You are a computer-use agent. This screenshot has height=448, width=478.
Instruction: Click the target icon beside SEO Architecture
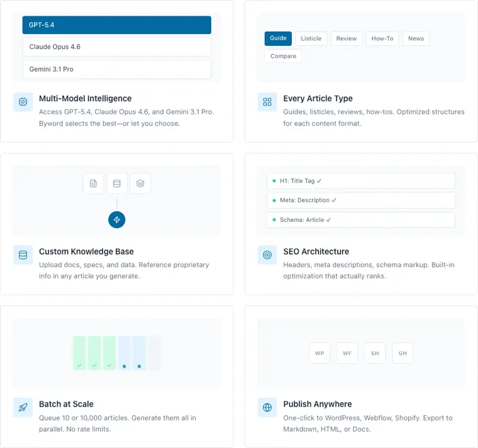click(267, 255)
